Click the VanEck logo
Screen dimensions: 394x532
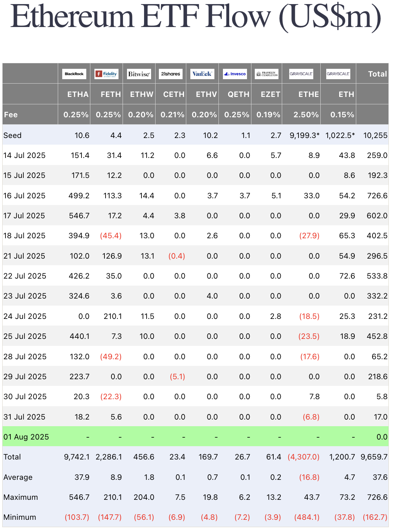202,74
